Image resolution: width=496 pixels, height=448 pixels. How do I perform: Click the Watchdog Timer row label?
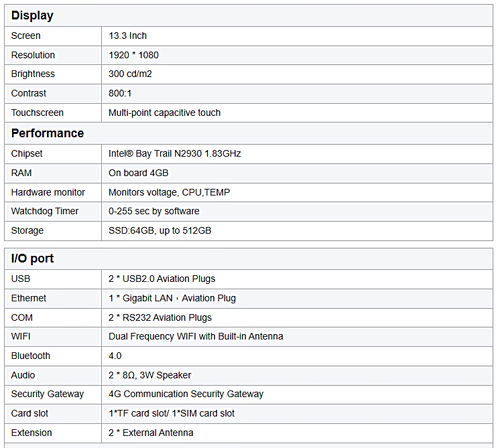tap(45, 211)
